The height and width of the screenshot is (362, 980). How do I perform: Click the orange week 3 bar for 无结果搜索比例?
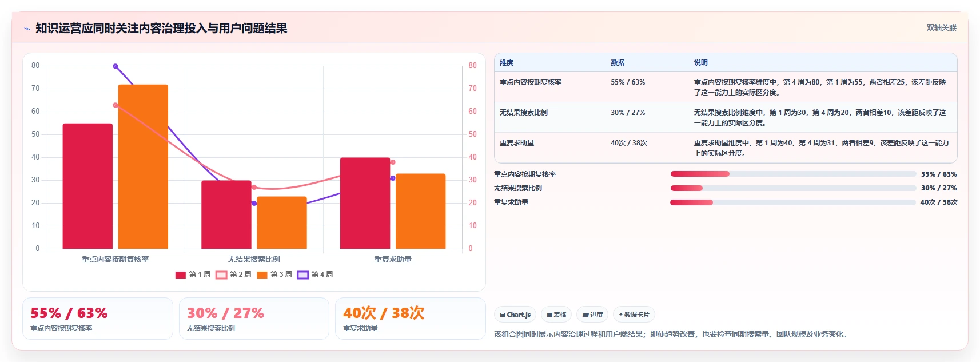[282, 222]
